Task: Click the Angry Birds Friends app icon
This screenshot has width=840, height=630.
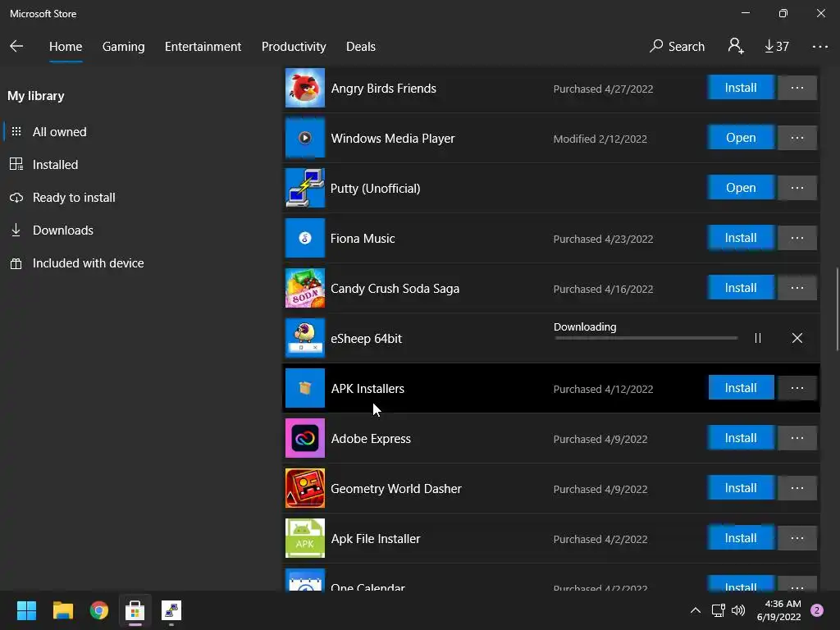Action: click(305, 88)
